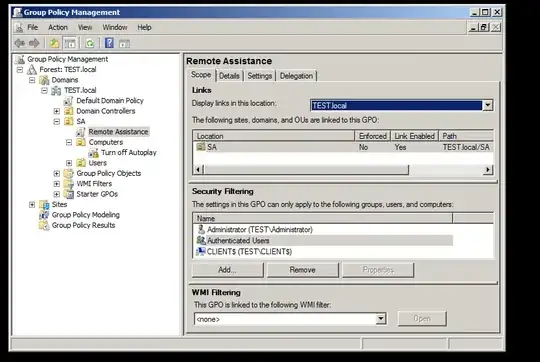Click the MMC icon beside the File menu
The height and width of the screenshot is (362, 540).
click(x=19, y=28)
